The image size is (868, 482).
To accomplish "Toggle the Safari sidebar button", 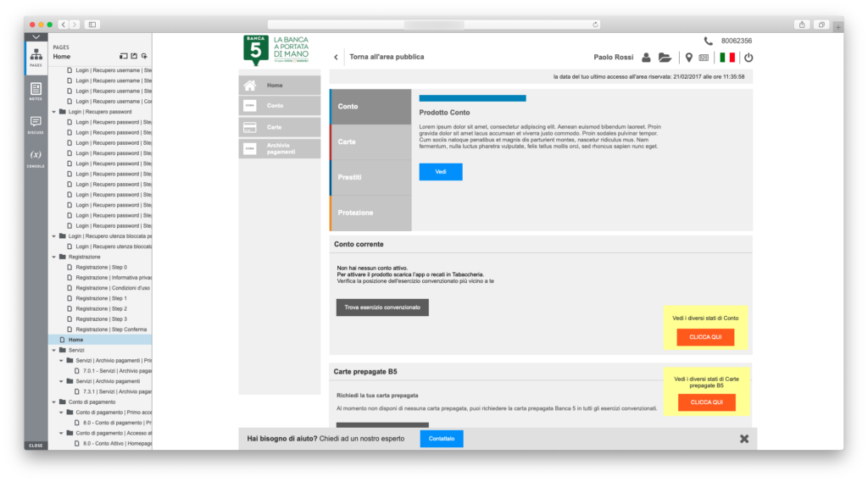I will point(92,25).
